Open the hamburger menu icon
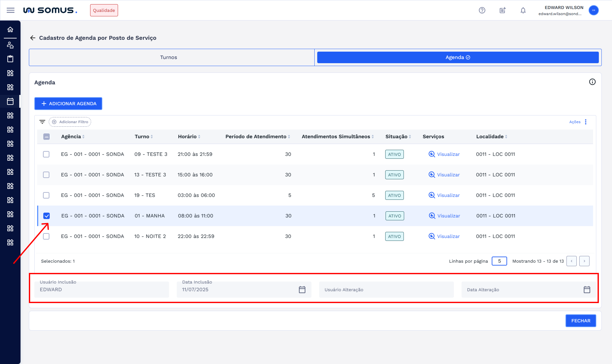Screen dimensions: 612x364 pyautogui.click(x=11, y=10)
